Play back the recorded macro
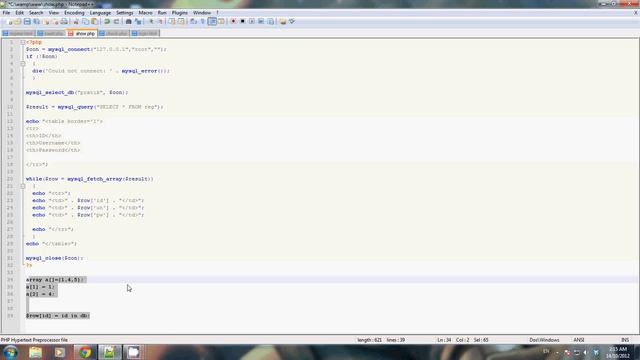The width and height of the screenshot is (640, 360). coord(252,21)
